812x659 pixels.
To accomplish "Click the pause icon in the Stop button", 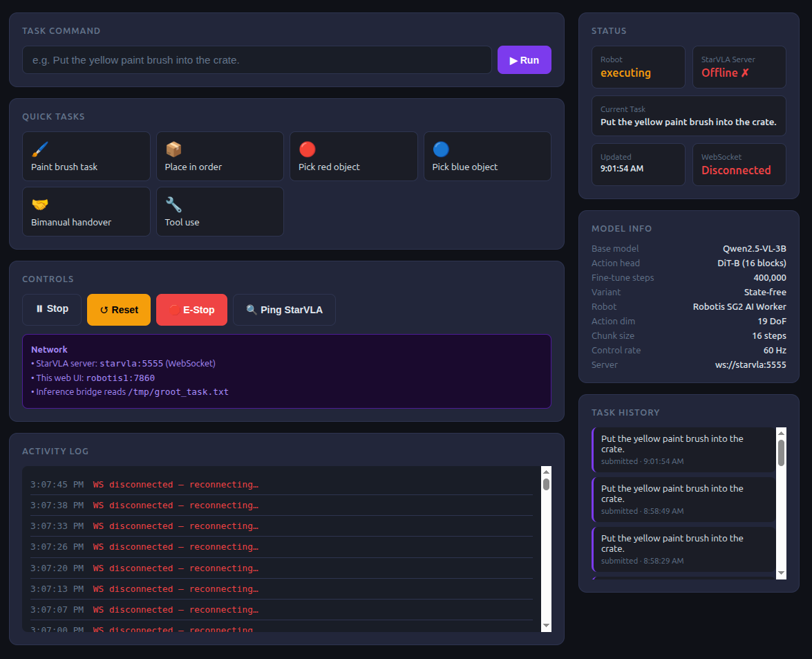I will coord(39,309).
